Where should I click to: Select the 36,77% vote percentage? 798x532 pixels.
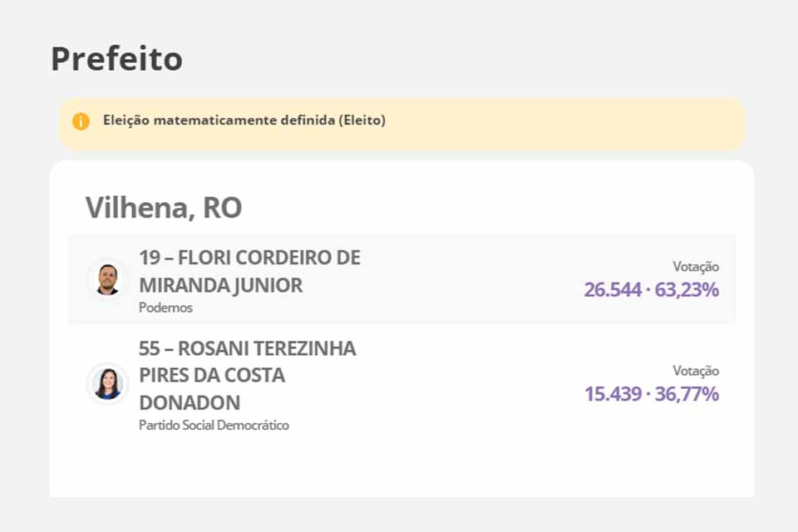[x=687, y=394]
